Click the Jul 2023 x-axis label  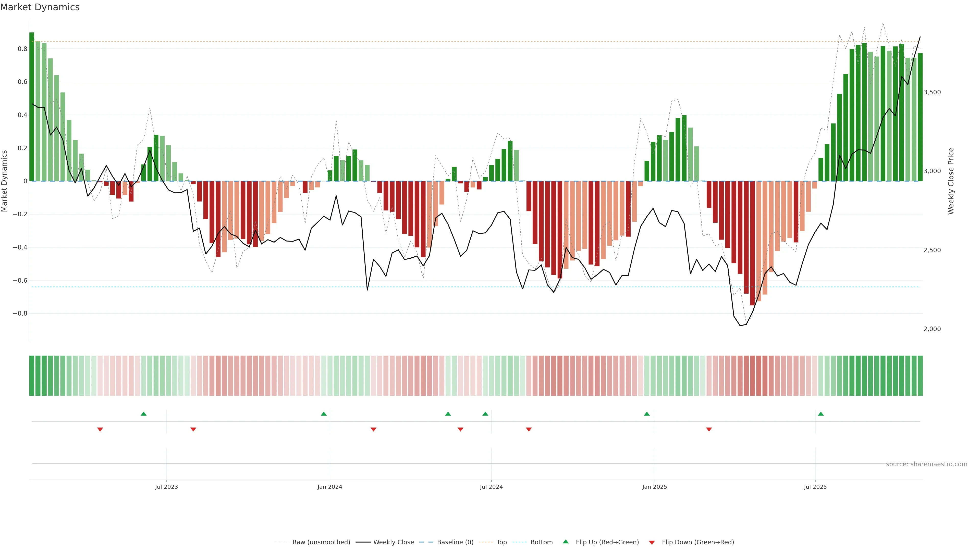click(x=166, y=487)
